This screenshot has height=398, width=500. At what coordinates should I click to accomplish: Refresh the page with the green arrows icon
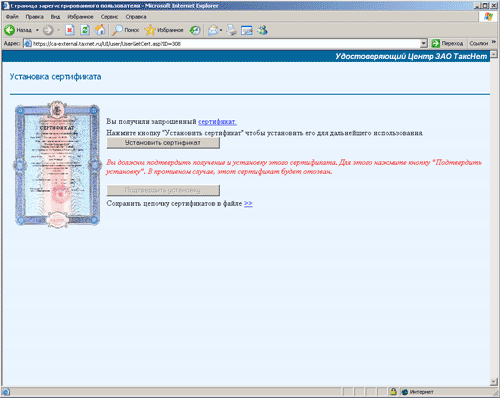[x=85, y=30]
